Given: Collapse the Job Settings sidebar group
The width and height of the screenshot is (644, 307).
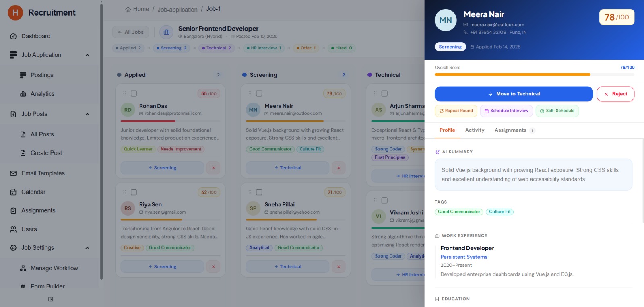Looking at the screenshot, I should coord(87,248).
